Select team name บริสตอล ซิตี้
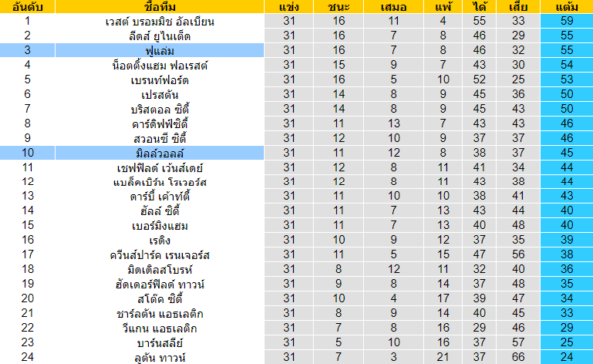593x364 pixels. [x=160, y=109]
